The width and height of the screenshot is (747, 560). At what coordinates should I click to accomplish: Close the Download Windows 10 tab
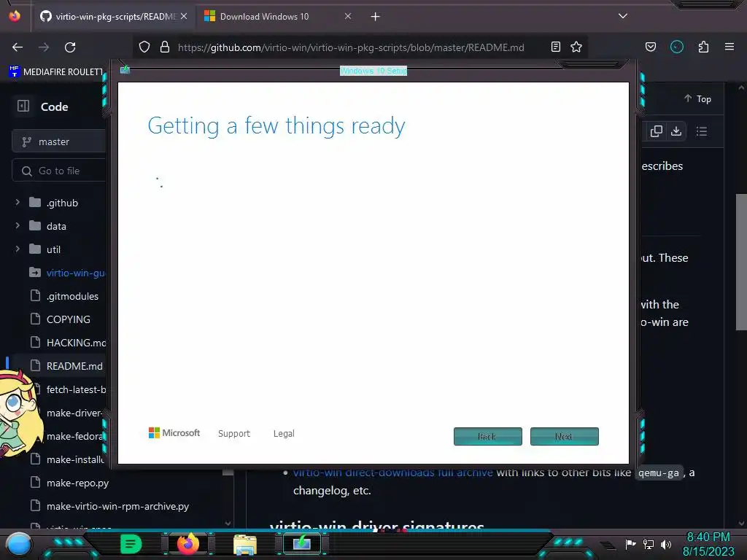point(348,16)
